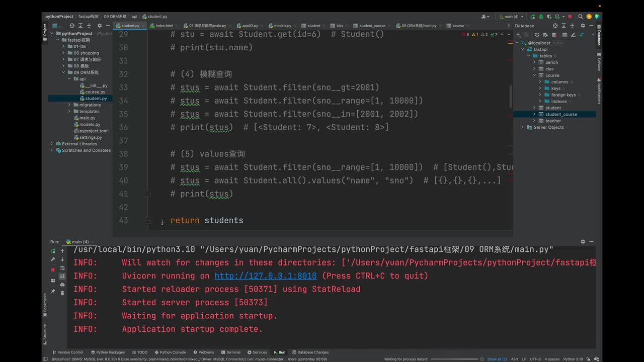
Task: Expand the 06 shopping folder
Action: point(64,53)
